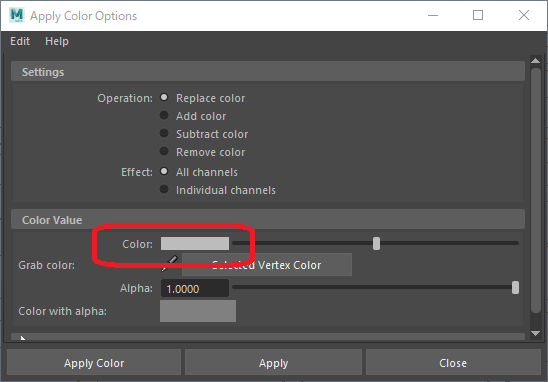Click the Color with alpha swatch
This screenshot has height=382, width=548.
198,311
